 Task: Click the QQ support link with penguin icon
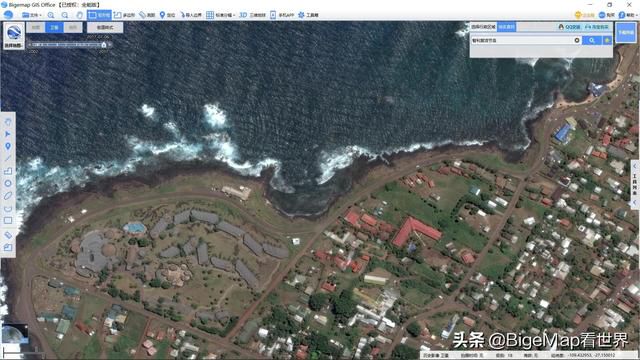point(569,27)
